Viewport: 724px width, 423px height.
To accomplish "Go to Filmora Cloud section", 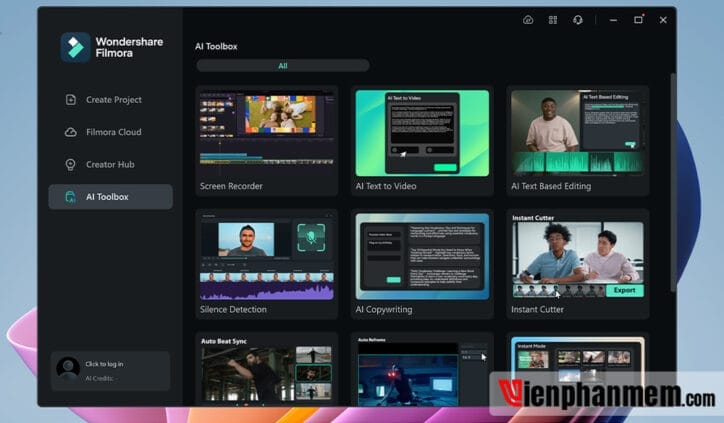I will [x=111, y=132].
